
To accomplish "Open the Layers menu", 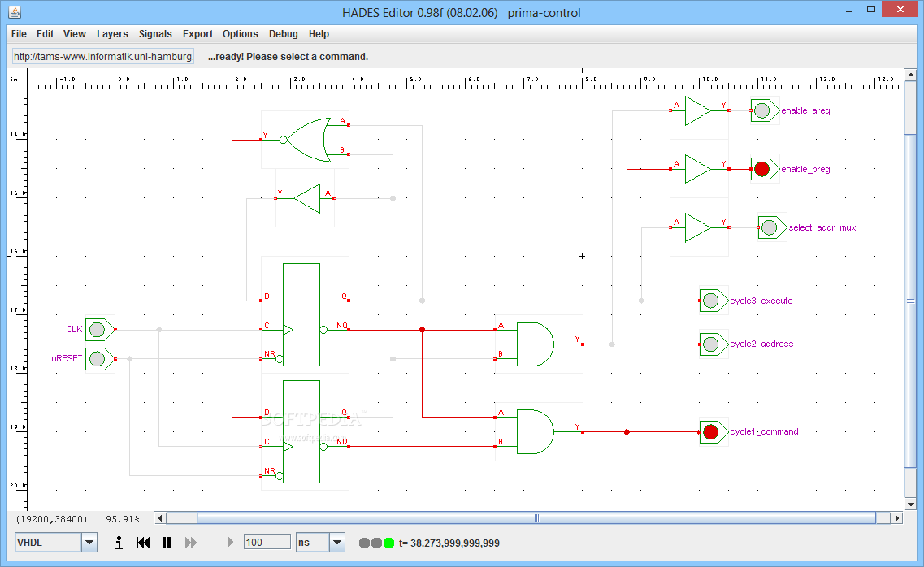I will click(x=112, y=34).
